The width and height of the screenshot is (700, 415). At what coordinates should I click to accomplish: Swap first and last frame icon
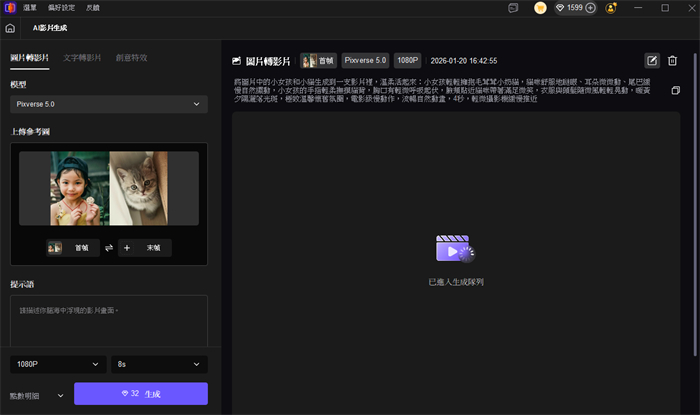click(109, 248)
